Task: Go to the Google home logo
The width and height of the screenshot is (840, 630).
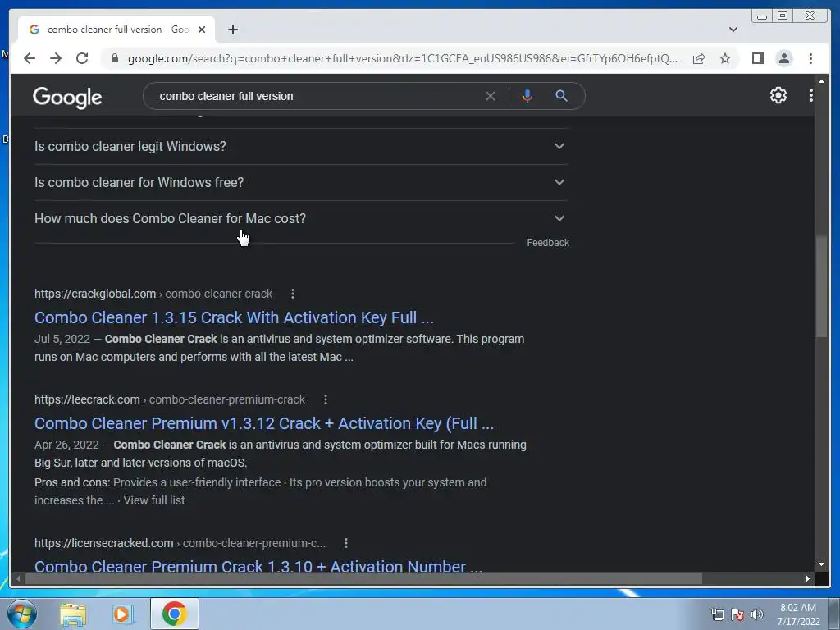Action: click(67, 97)
